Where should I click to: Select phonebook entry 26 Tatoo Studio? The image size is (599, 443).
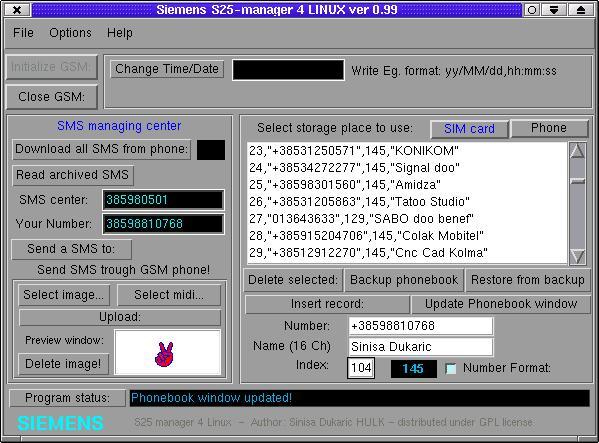click(x=407, y=202)
